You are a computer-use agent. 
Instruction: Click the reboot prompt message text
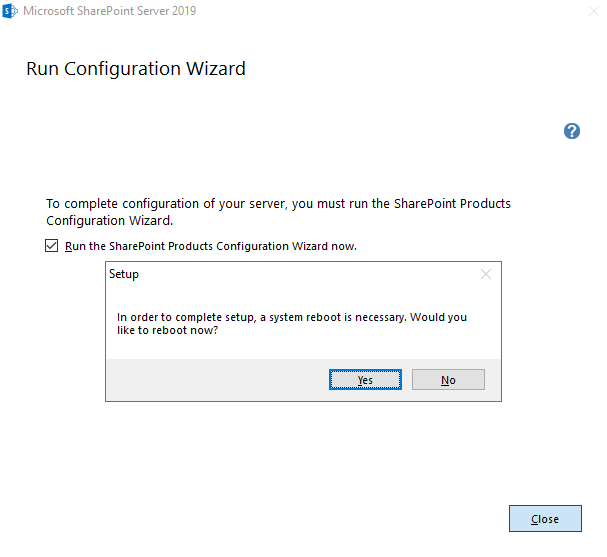pyautogui.click(x=291, y=324)
